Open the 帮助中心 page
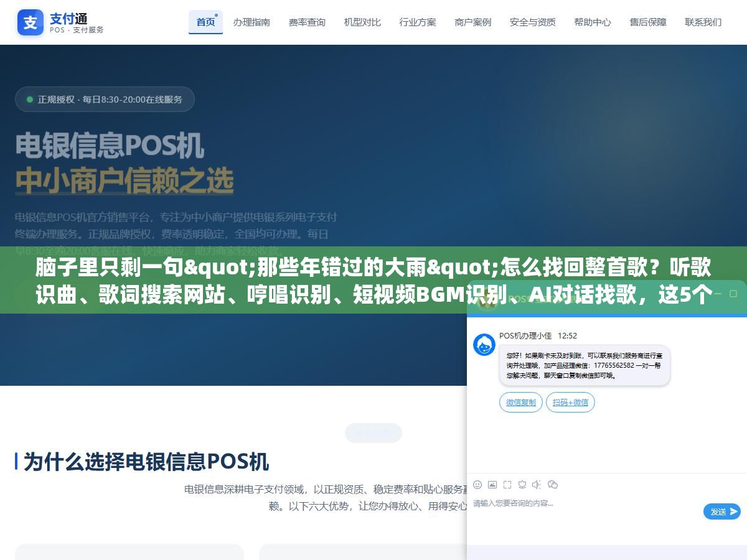Viewport: 747px width, 560px height. [593, 22]
